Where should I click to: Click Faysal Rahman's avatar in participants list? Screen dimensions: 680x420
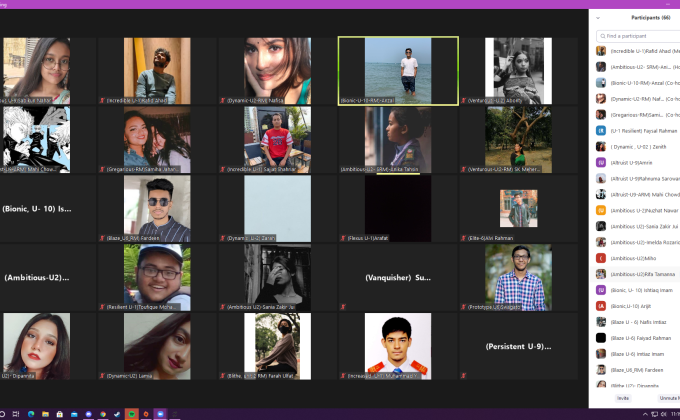[x=601, y=130]
